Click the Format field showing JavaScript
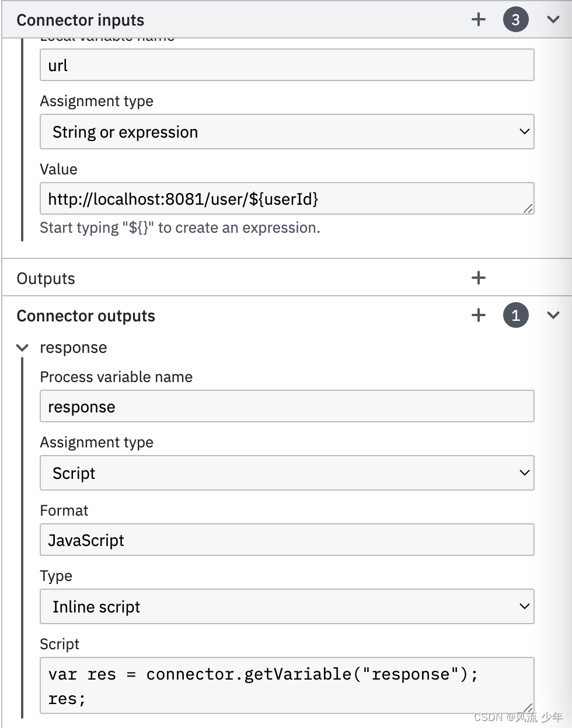 (287, 540)
